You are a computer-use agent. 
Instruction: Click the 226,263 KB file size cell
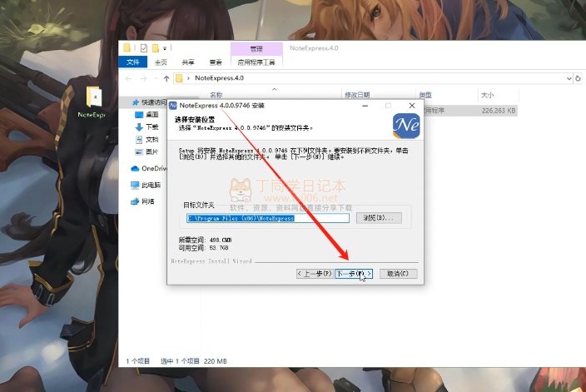498,111
